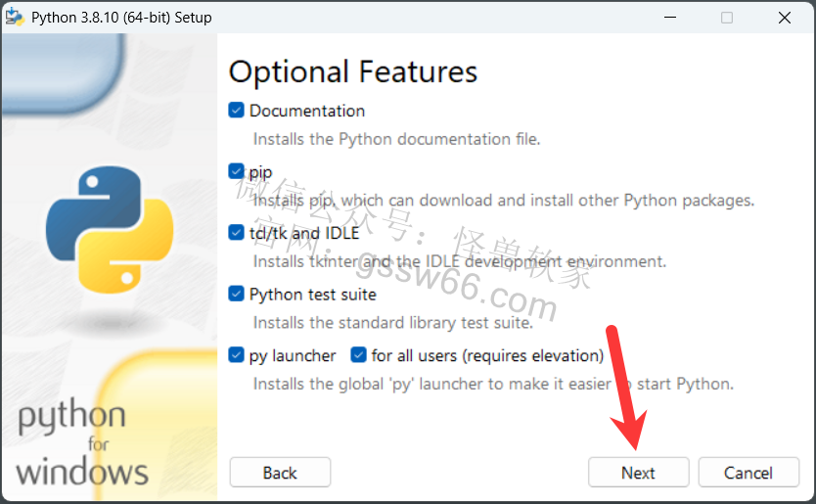Toggle the 'for all users' checkbox

(x=358, y=355)
